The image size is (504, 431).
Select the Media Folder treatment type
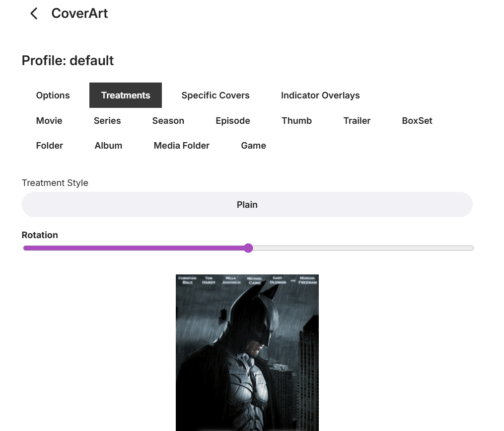182,146
